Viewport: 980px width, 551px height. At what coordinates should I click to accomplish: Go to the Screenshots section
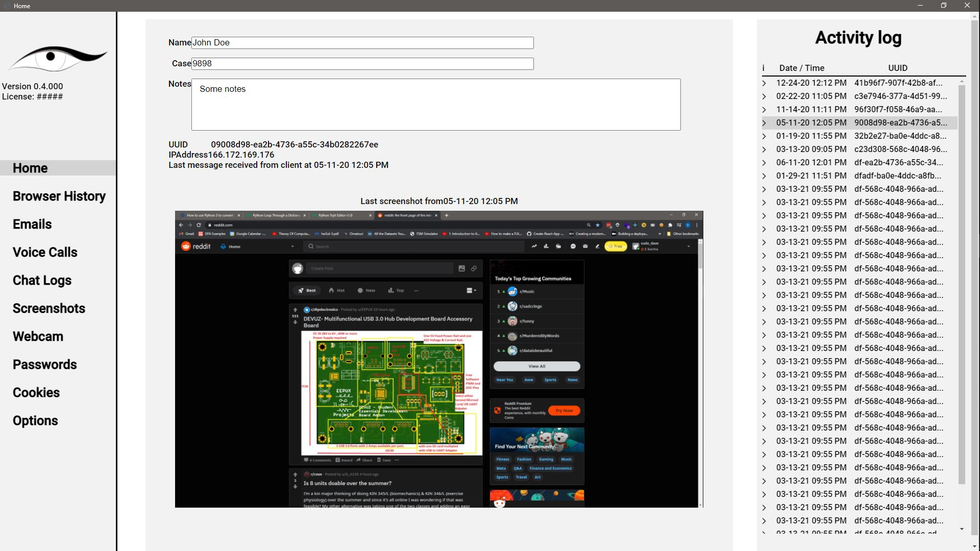coord(49,309)
